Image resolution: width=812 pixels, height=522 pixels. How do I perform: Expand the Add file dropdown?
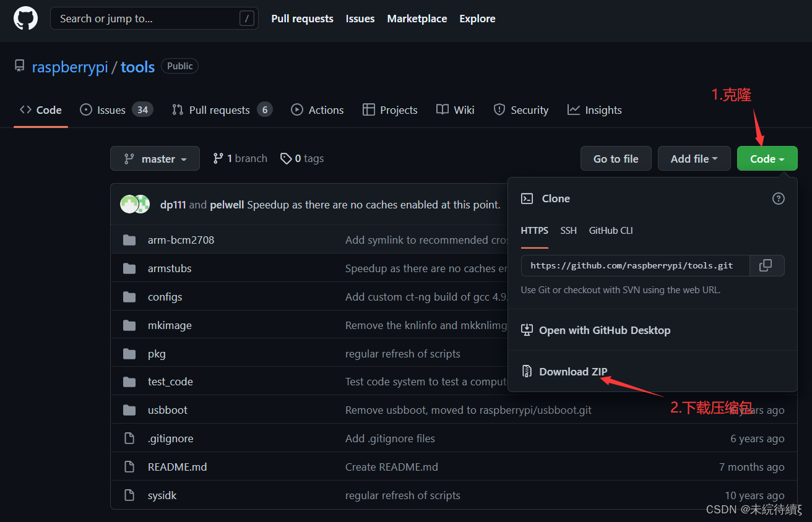[694, 159]
